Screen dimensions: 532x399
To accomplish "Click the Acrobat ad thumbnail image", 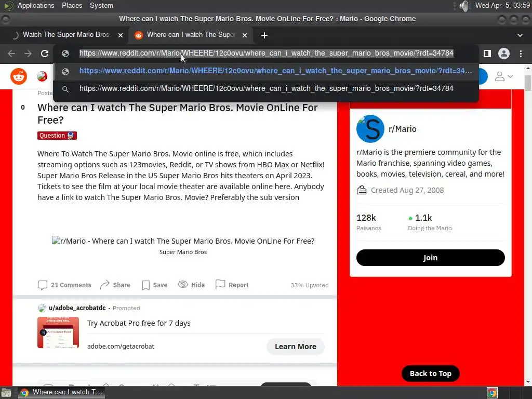I will point(58,332).
